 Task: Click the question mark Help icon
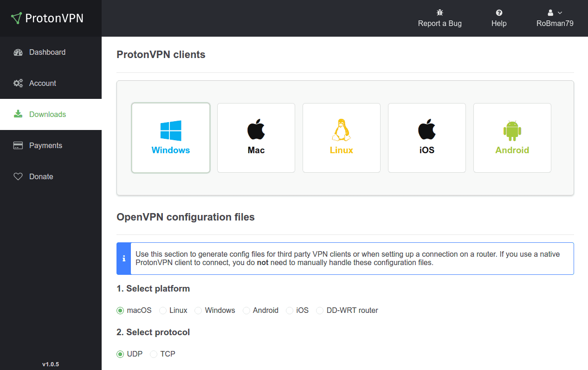[x=498, y=12]
